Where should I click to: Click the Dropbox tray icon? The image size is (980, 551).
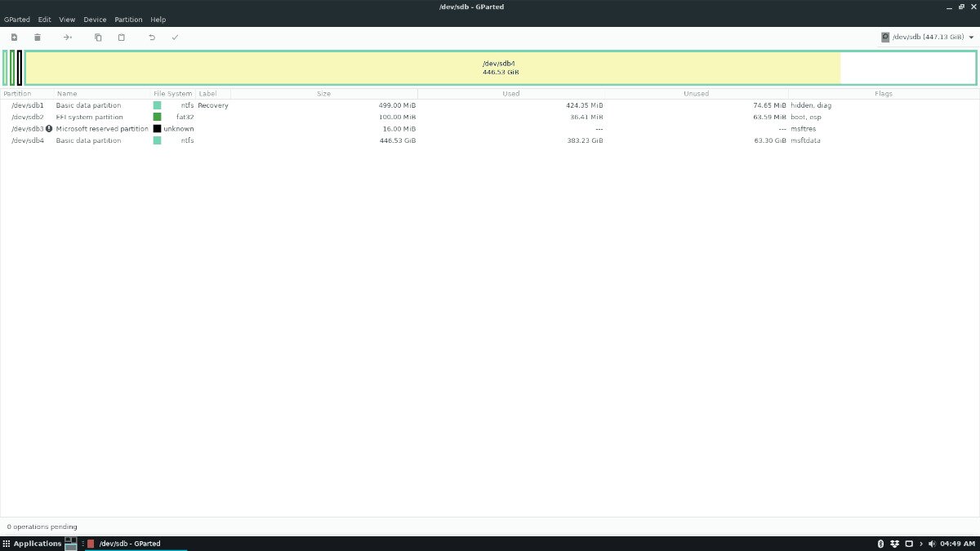click(x=894, y=543)
